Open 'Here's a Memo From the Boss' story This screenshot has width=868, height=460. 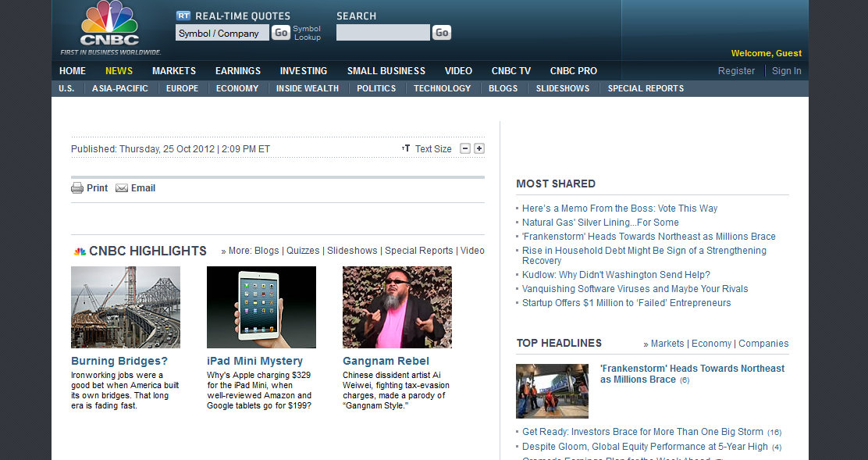[x=620, y=209]
